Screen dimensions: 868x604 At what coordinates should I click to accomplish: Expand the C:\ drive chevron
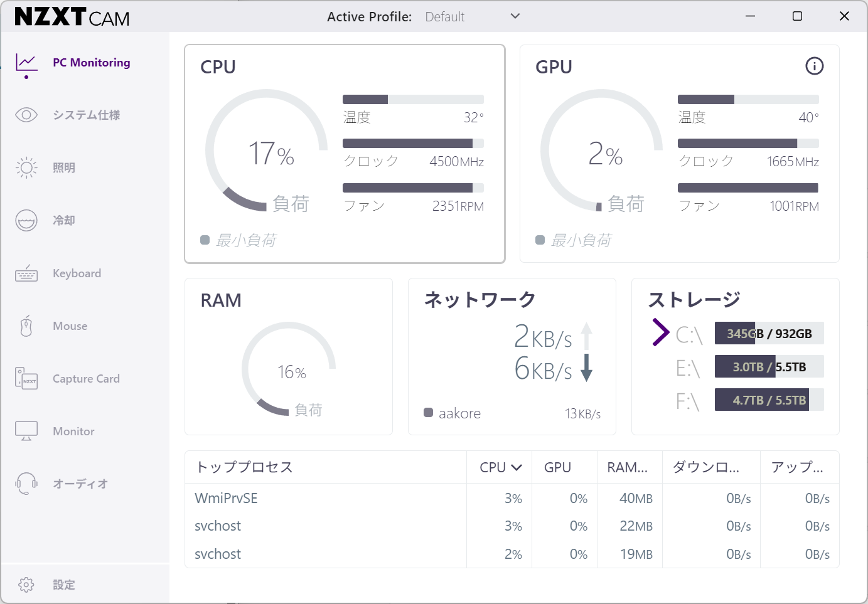pyautogui.click(x=660, y=332)
